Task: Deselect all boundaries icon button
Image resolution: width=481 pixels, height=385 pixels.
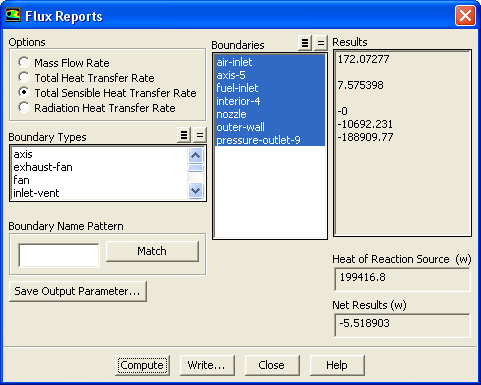Action: point(321,43)
